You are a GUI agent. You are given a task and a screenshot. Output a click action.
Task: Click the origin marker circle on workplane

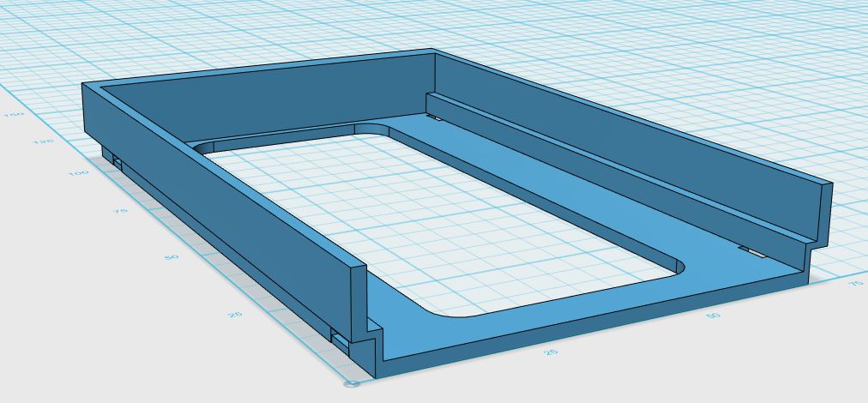click(x=352, y=383)
